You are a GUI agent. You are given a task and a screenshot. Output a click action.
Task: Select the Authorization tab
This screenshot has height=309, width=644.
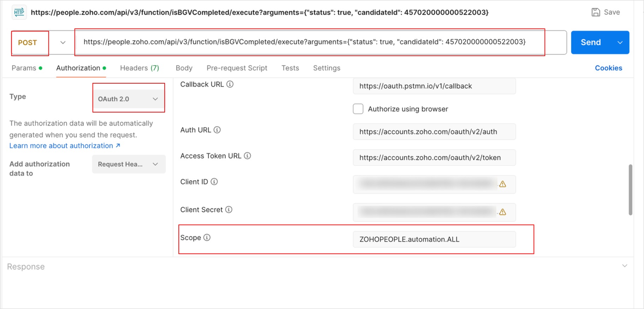click(81, 68)
